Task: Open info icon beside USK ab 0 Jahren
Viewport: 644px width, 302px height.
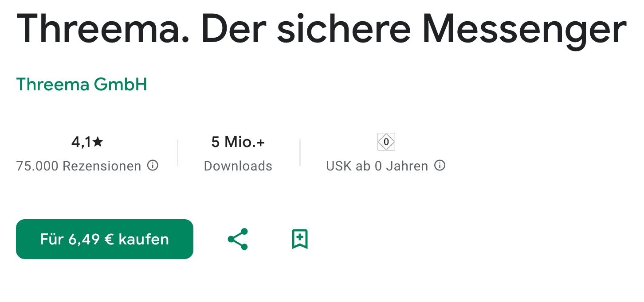Action: point(440,166)
